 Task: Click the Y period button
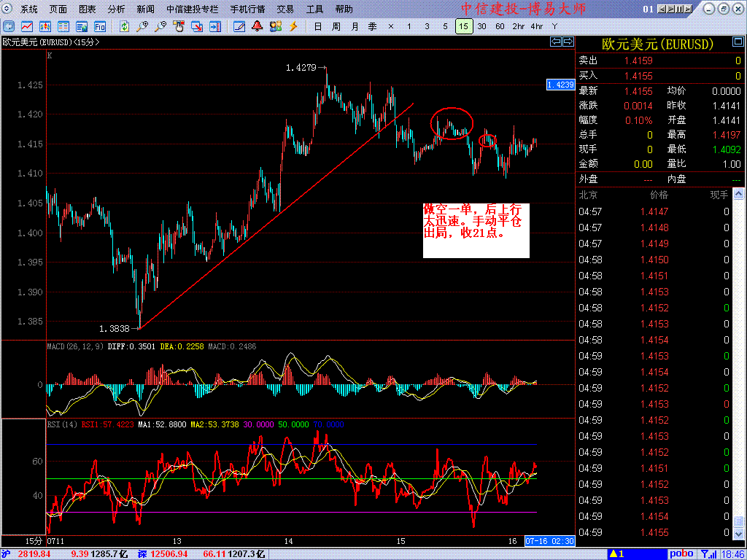pyautogui.click(x=554, y=26)
